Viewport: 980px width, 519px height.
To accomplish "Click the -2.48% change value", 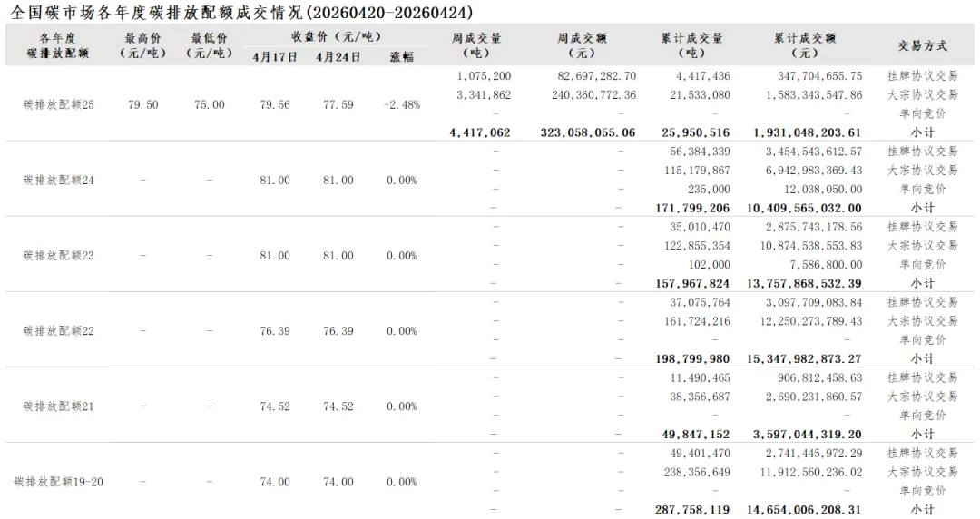I will click(x=402, y=104).
